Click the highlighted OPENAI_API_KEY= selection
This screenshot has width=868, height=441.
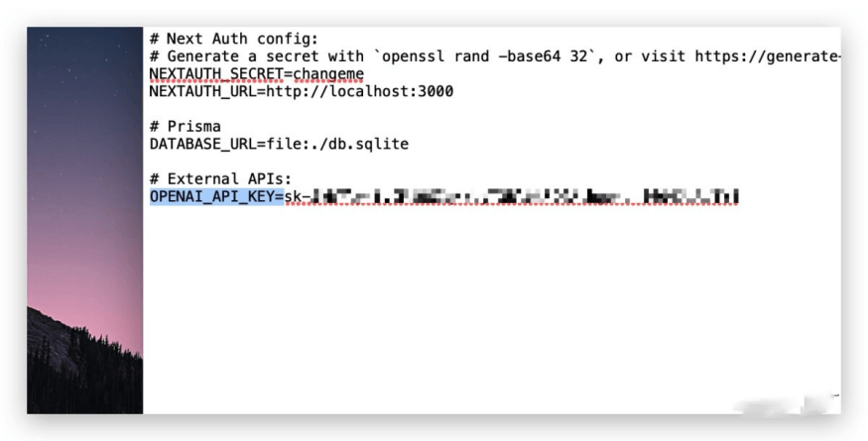pos(217,196)
